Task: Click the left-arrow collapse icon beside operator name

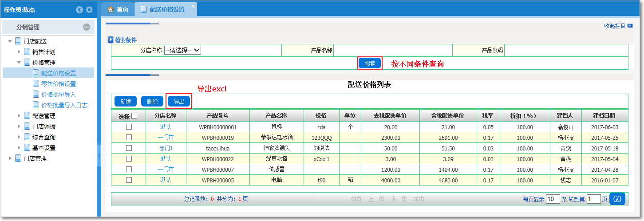Action: pos(79,10)
